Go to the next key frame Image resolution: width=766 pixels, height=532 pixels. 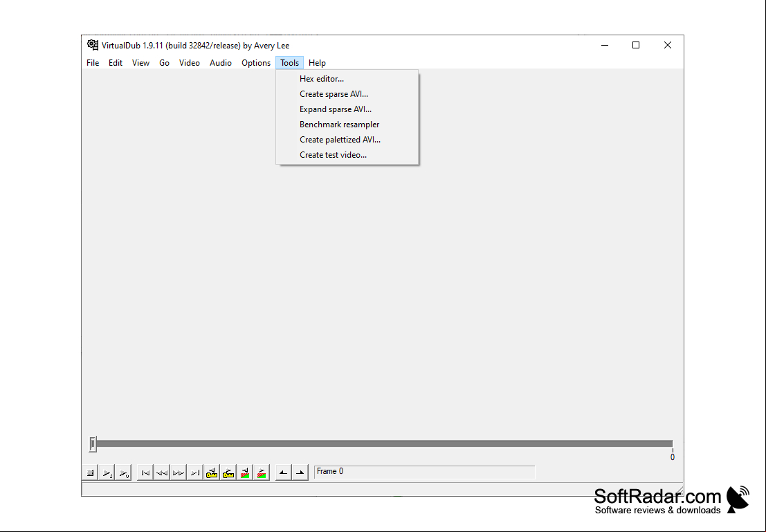(x=228, y=473)
